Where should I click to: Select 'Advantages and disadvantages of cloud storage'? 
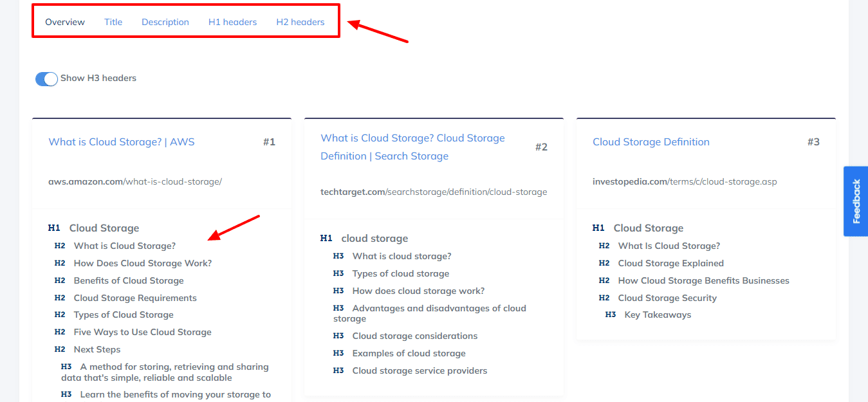point(430,313)
